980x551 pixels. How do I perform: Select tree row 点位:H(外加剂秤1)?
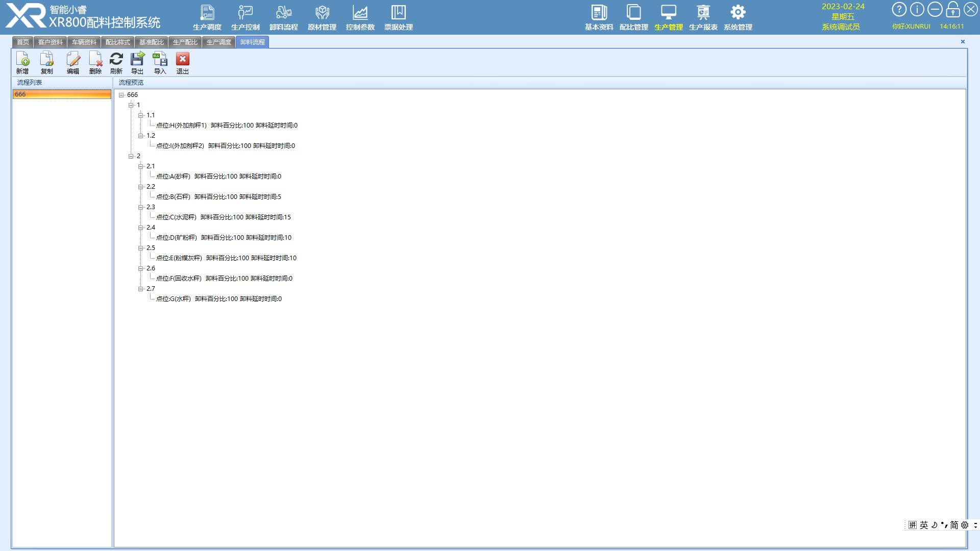(227, 126)
